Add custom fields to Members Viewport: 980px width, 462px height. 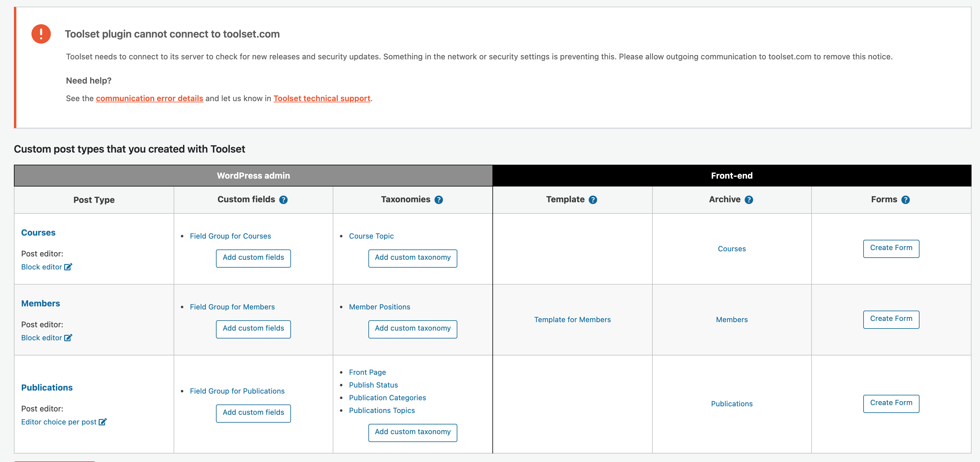pyautogui.click(x=253, y=329)
